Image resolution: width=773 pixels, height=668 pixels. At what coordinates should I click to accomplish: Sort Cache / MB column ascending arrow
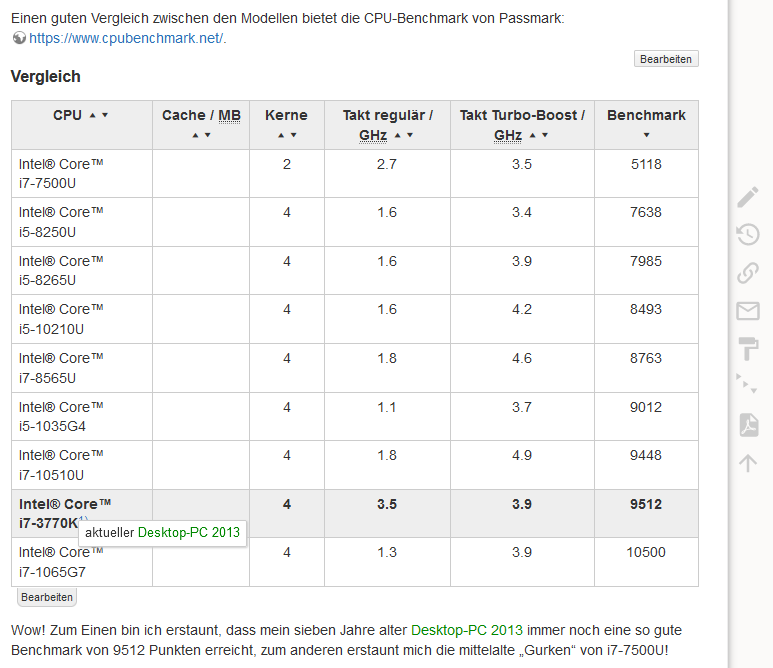click(x=195, y=135)
